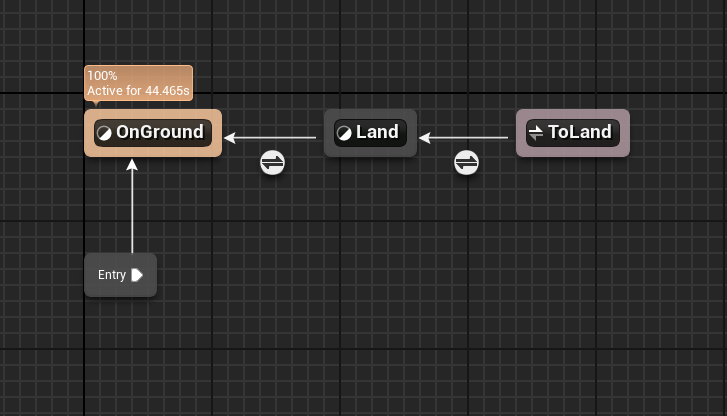Click the conduit arrows icon on ToLand

pyautogui.click(x=536, y=133)
